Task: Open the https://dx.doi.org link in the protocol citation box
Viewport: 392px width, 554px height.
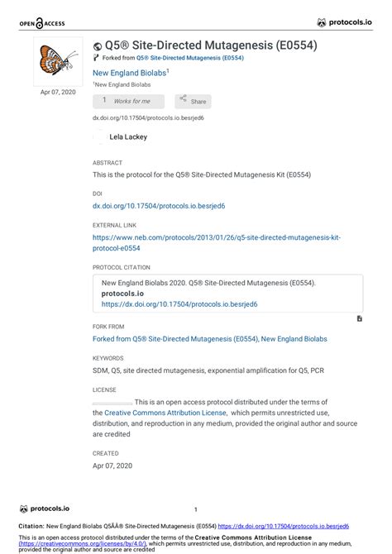Action: click(x=179, y=303)
